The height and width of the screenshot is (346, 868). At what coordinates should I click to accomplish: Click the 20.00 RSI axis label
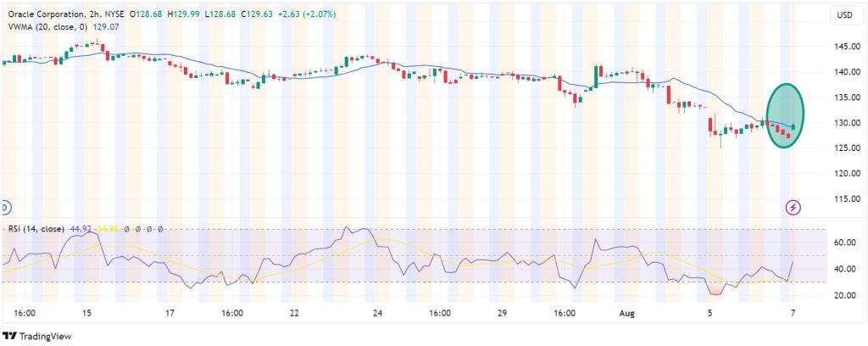pyautogui.click(x=843, y=296)
